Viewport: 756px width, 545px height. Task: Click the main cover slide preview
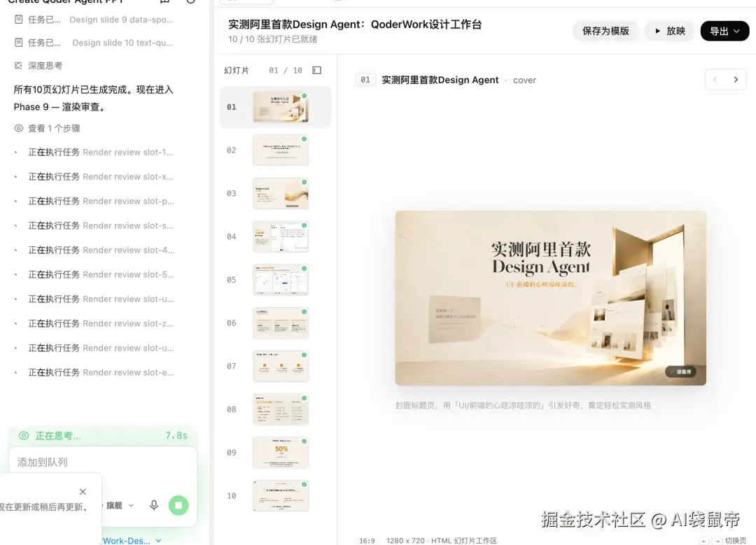tap(551, 298)
